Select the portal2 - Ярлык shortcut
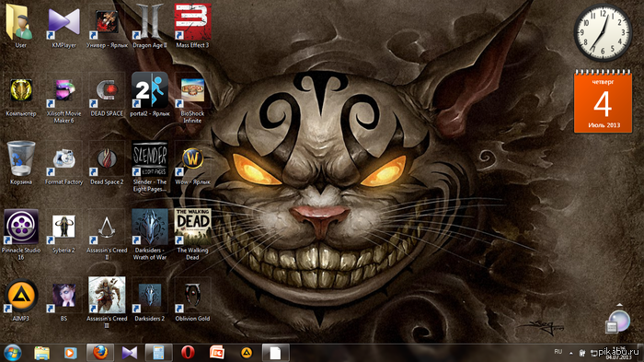Screen dimensions: 644x362 pos(150,95)
